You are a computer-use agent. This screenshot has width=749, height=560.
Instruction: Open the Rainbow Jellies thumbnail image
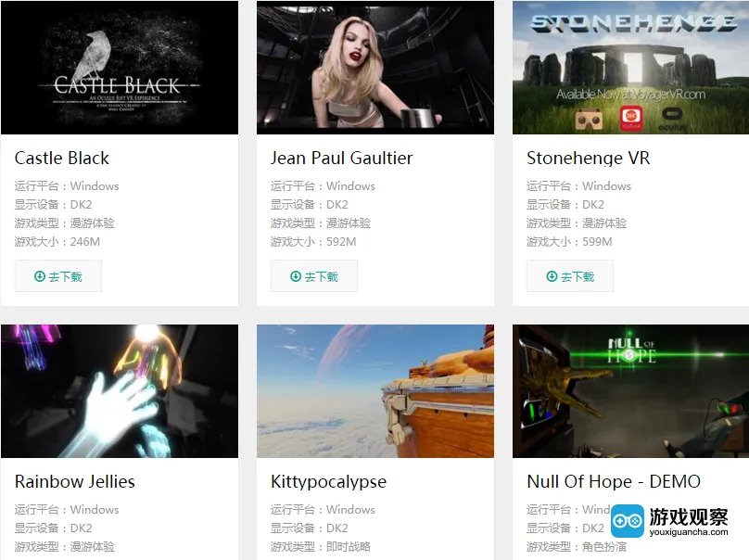point(120,391)
